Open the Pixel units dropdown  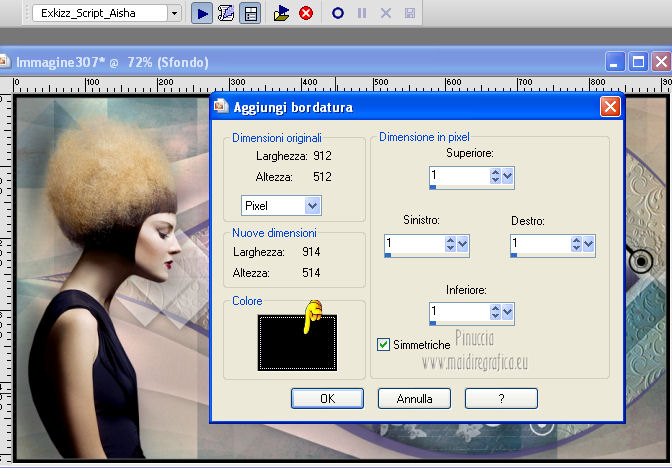pyautogui.click(x=312, y=206)
